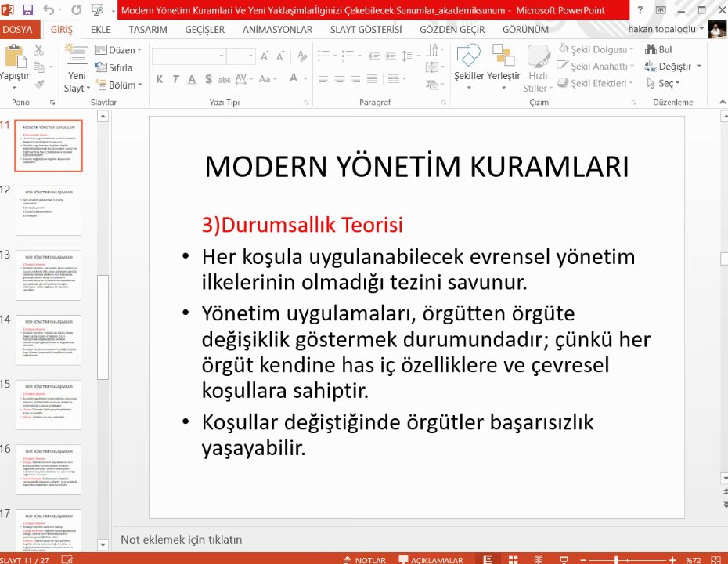
Task: Increase list indent level
Action: pyautogui.click(x=391, y=56)
